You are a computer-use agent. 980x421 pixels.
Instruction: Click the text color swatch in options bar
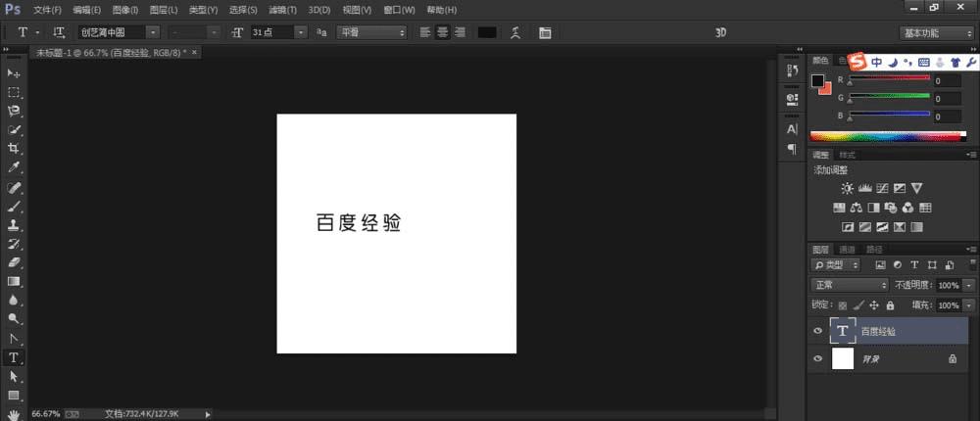tap(487, 32)
